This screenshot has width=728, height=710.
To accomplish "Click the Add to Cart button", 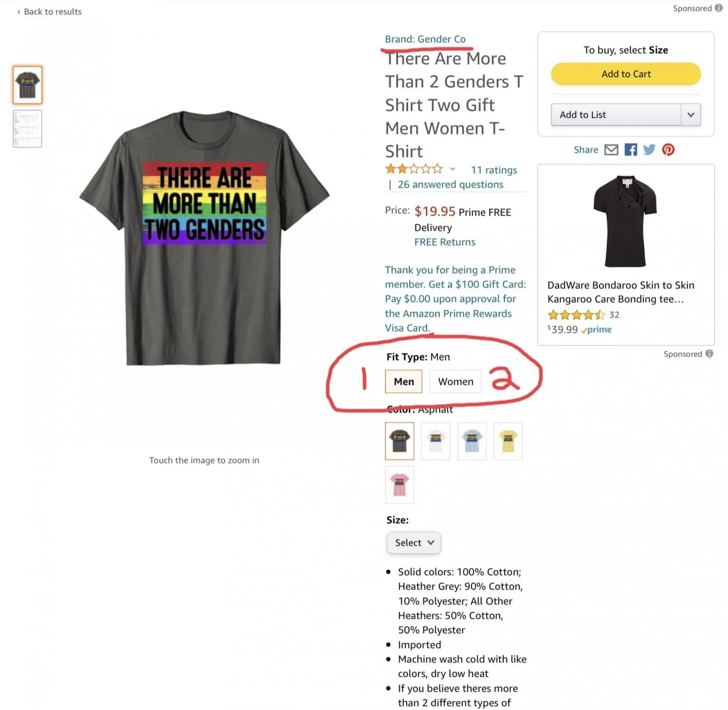I will click(626, 74).
